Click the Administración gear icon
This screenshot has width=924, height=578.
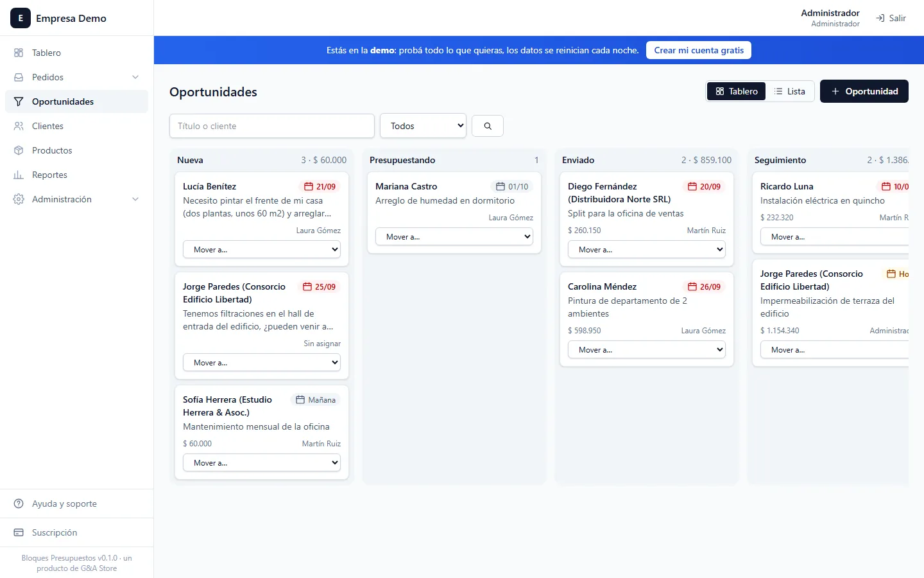(x=19, y=199)
